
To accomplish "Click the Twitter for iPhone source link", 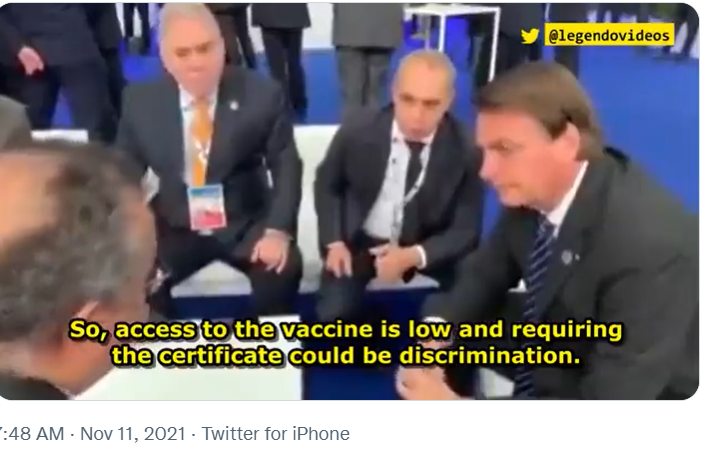I will pyautogui.click(x=275, y=434).
